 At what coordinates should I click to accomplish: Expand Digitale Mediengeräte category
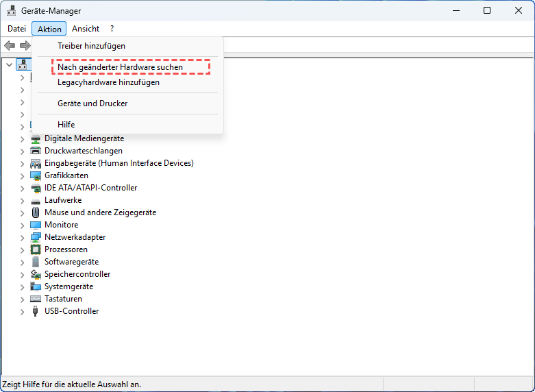coord(22,139)
